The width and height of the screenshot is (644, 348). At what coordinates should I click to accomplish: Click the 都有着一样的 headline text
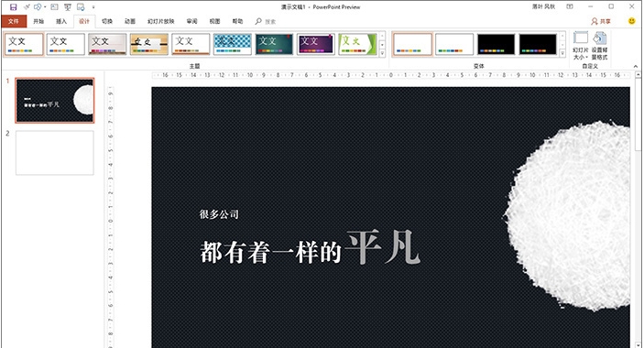[270, 252]
